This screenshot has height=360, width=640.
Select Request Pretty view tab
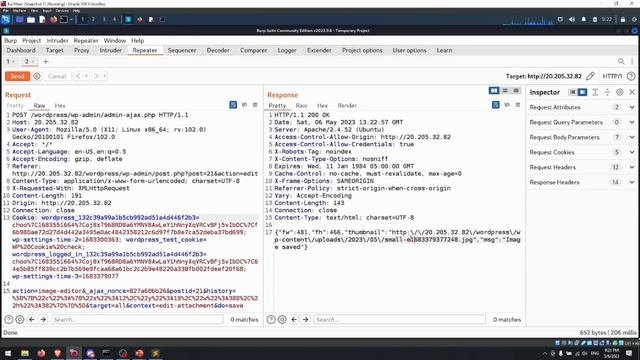(x=15, y=106)
